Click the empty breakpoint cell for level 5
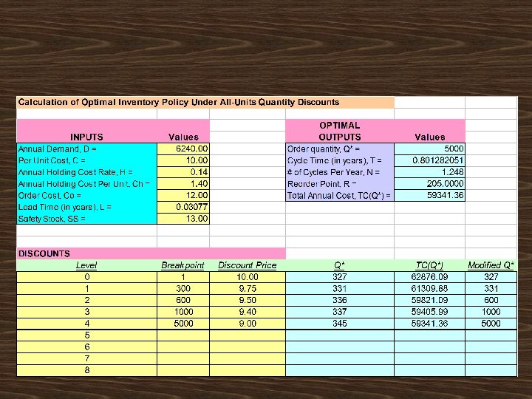This screenshot has width=532, height=399. click(x=183, y=335)
